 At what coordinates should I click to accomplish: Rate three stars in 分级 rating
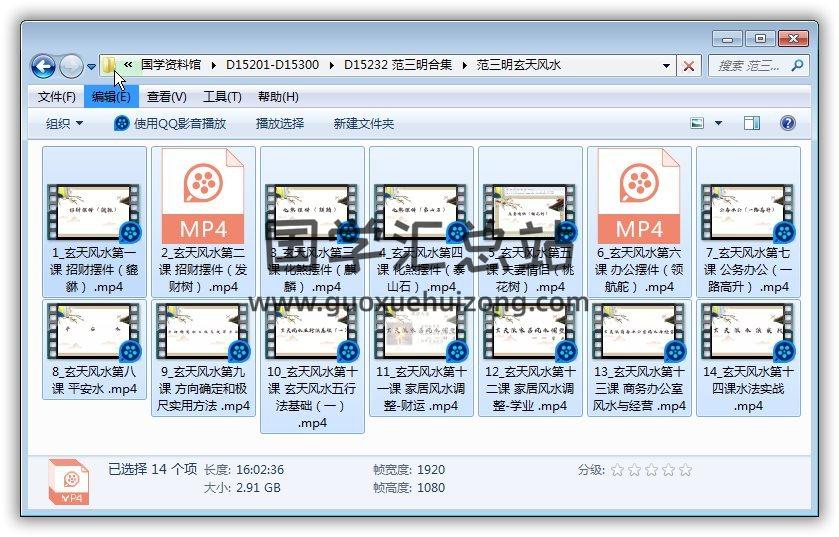click(x=651, y=470)
